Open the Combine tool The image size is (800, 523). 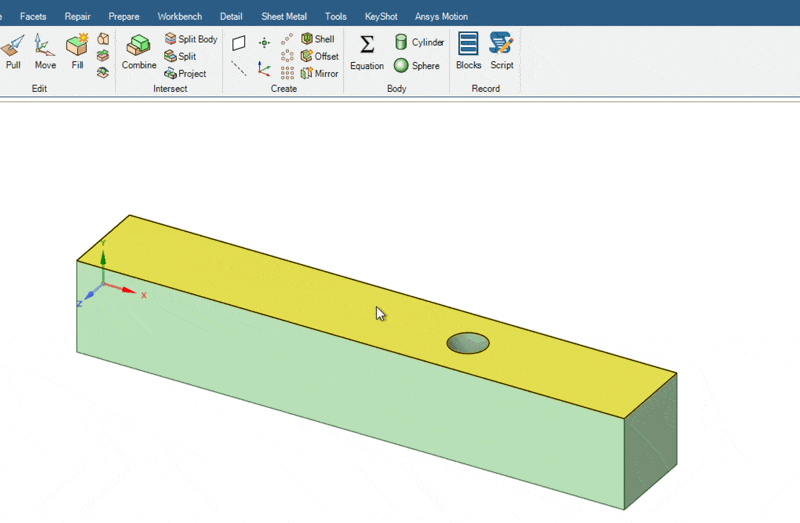[139, 51]
